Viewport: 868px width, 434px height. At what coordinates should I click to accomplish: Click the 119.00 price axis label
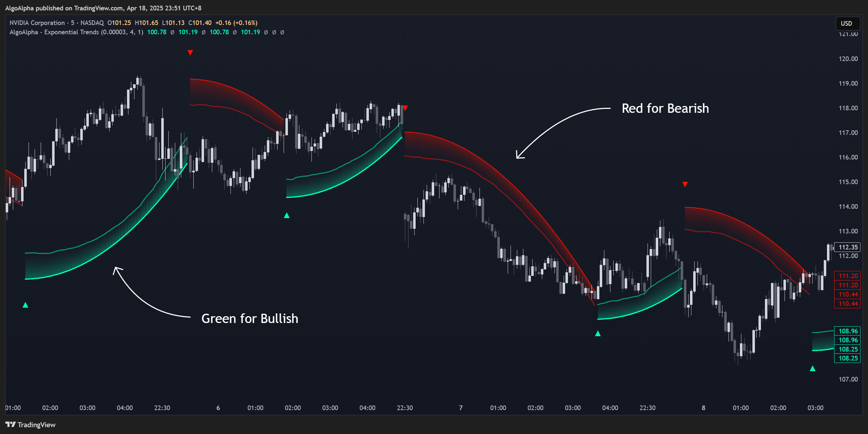[848, 84]
